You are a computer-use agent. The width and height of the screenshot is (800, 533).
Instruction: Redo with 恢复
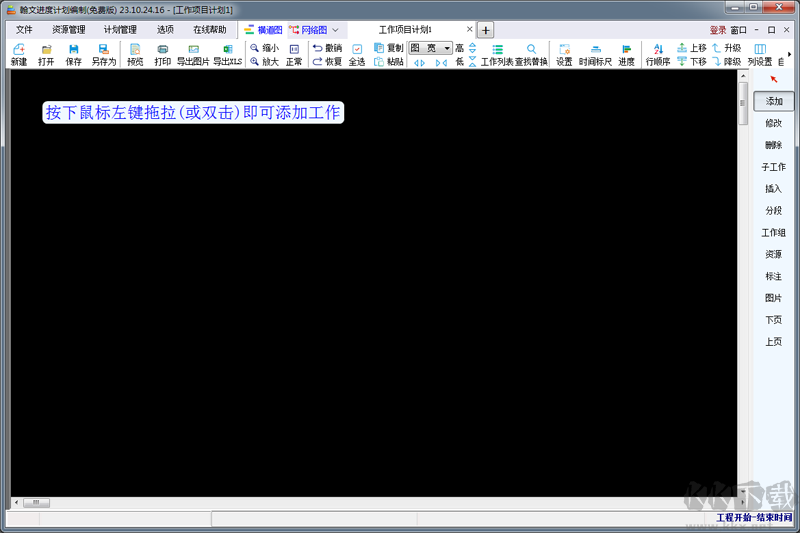coord(327,62)
